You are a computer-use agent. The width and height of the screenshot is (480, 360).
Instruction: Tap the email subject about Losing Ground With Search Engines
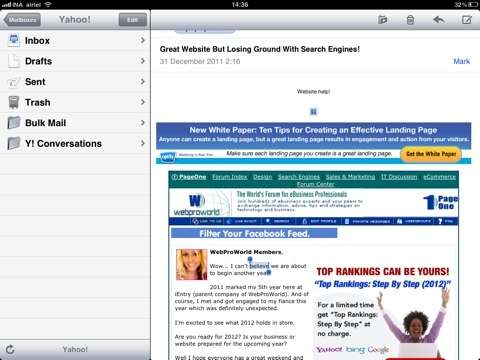(260, 49)
